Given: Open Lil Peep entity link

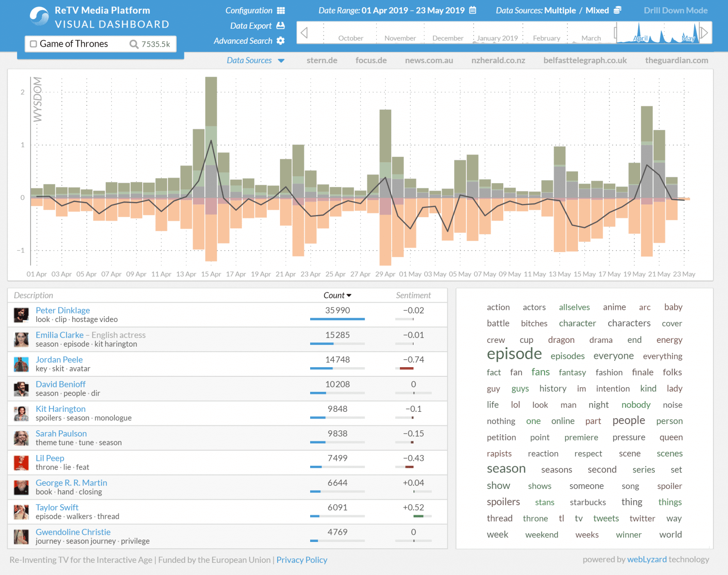Looking at the screenshot, I should pyautogui.click(x=50, y=458).
